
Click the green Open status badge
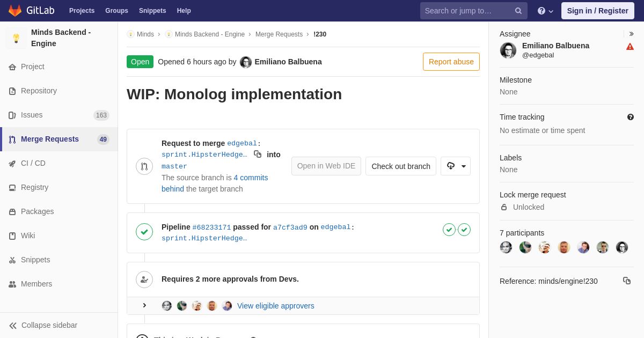coord(140,62)
